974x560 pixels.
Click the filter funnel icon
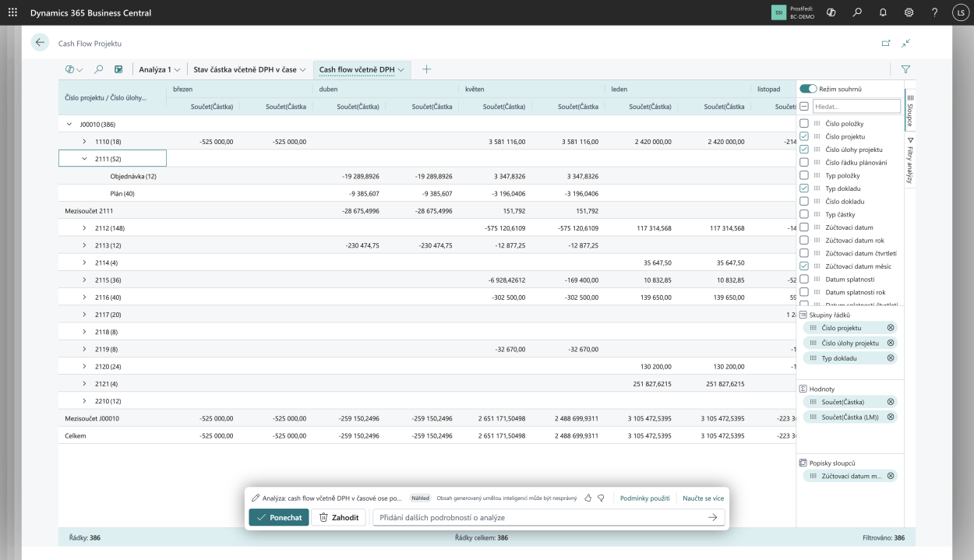905,69
